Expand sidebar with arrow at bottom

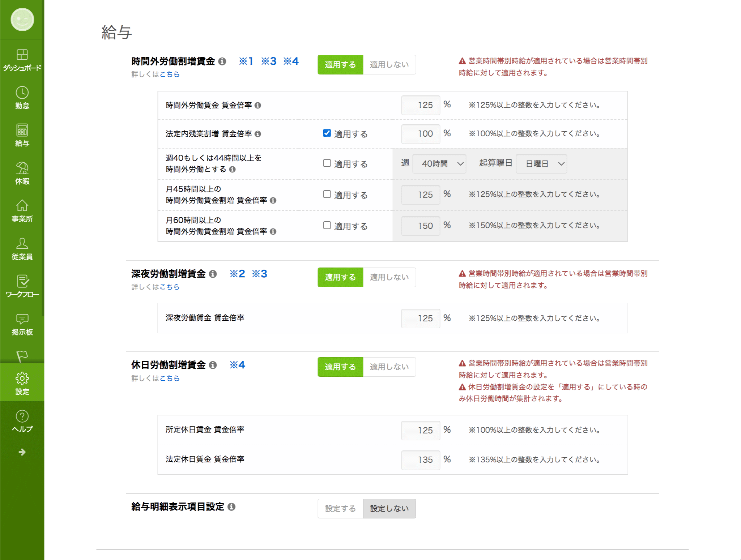(22, 452)
